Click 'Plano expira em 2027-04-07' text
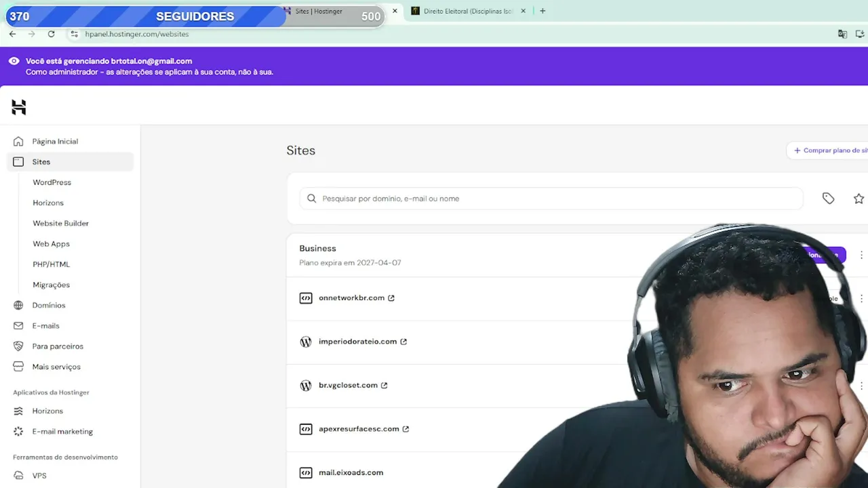868x488 pixels. 350,263
